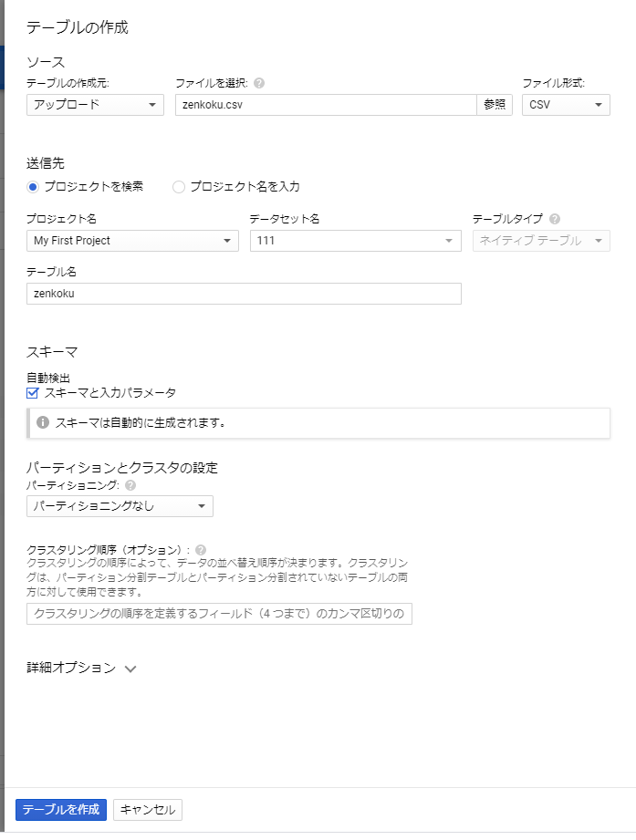This screenshot has width=636, height=840.
Task: Click 参照 browse button
Action: (x=495, y=105)
